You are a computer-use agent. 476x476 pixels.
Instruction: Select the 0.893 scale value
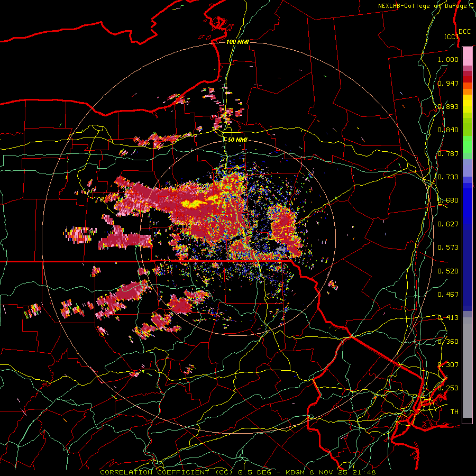(x=448, y=106)
